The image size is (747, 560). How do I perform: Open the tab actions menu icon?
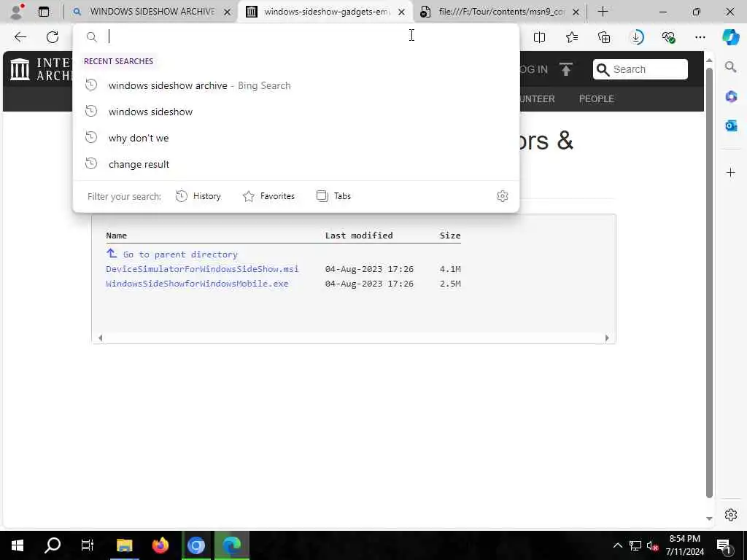(x=44, y=12)
